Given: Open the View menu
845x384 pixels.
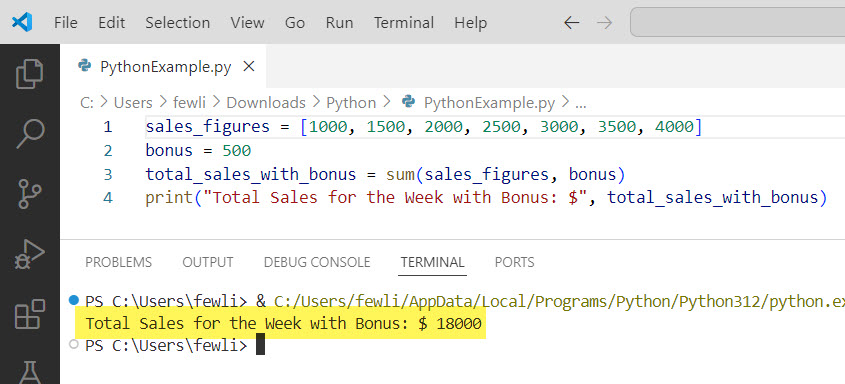Looking at the screenshot, I should pos(247,23).
